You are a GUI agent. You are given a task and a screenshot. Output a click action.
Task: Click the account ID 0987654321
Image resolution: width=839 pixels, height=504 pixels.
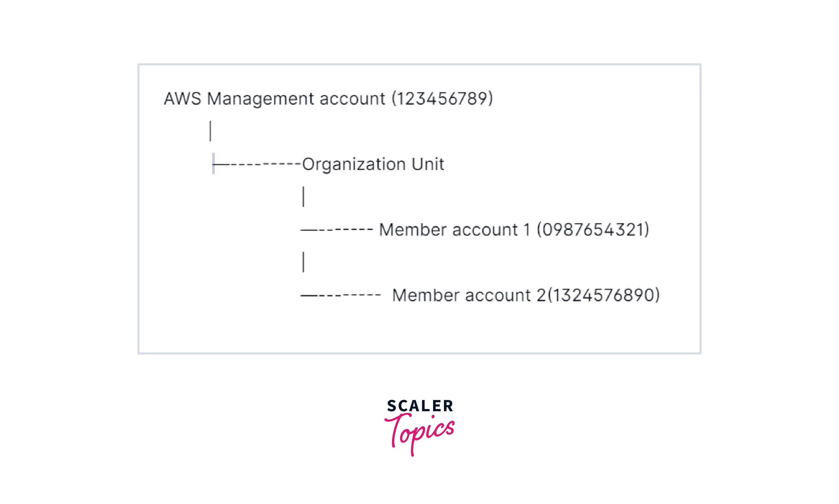593,230
